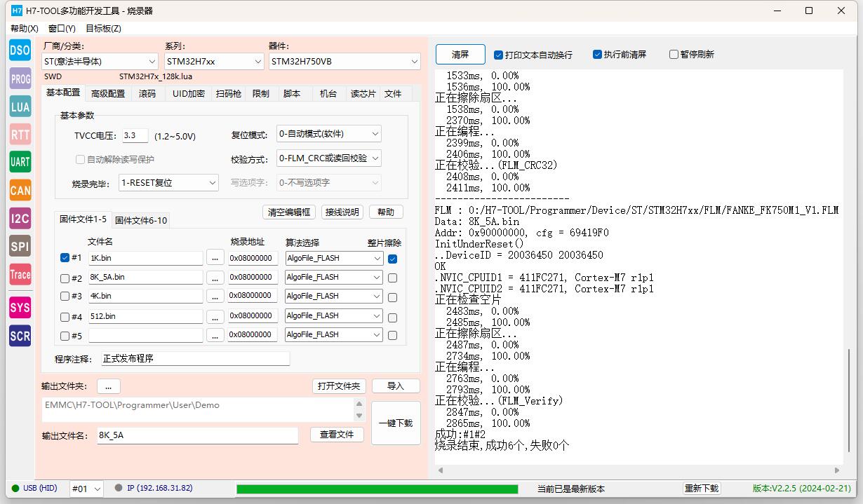
Task: Browse file for firmware row #5
Action: coord(215,335)
